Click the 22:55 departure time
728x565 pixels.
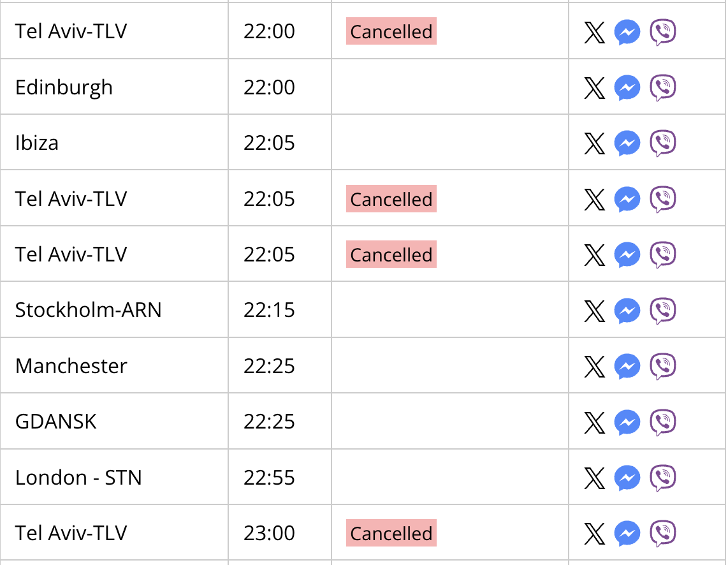269,477
